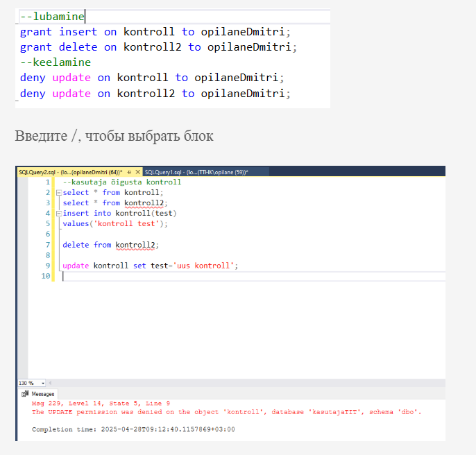Click the 'Введите /' block placeholder

pos(114,136)
